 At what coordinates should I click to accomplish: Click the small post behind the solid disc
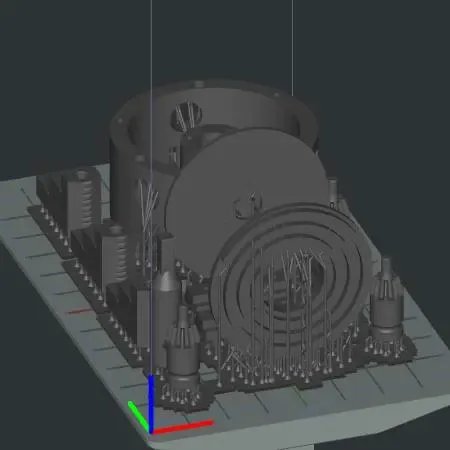coord(332,192)
